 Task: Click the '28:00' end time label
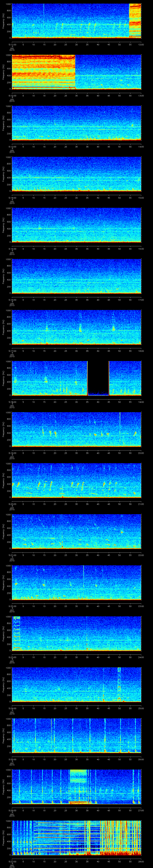click(141, 861)
